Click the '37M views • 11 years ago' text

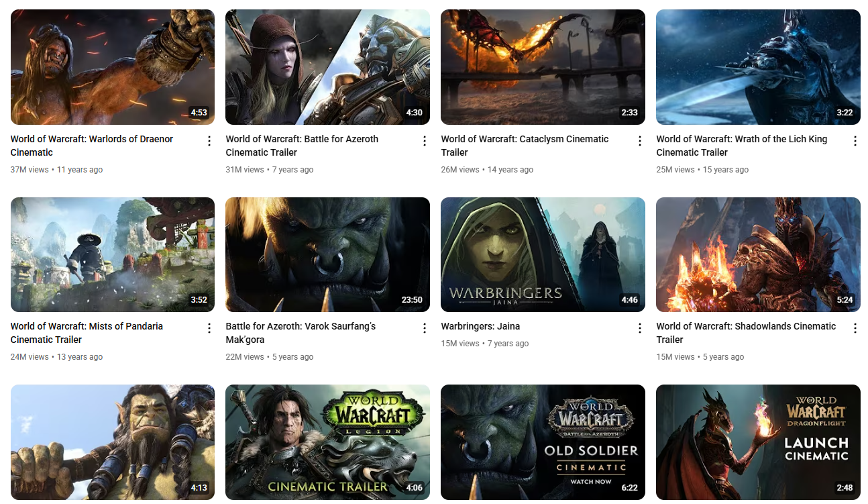click(x=57, y=170)
